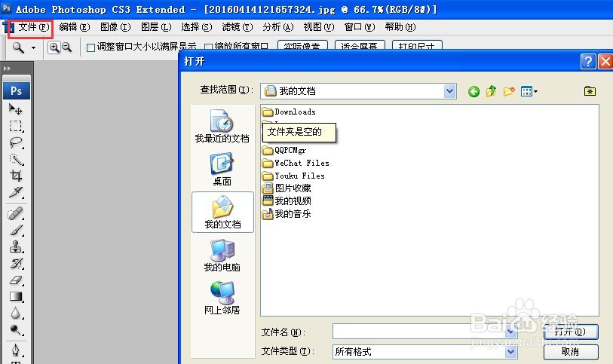This screenshot has width=613, height=364.
Task: Select the 图片收藏 folder
Action: [x=287, y=188]
